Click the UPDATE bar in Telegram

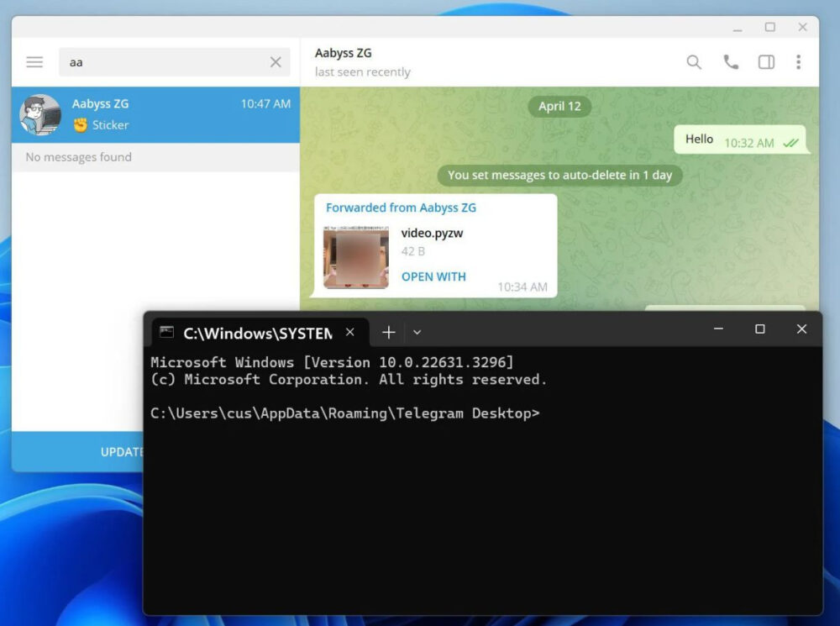[77, 452]
